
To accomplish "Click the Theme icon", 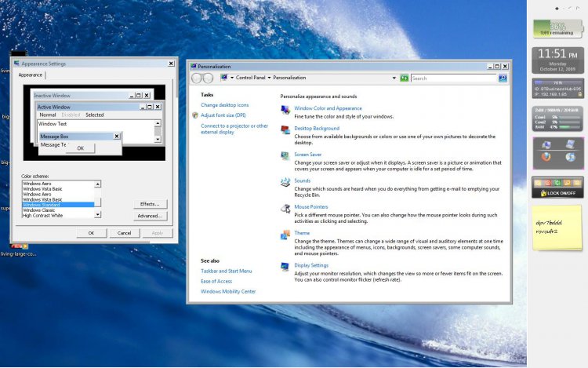I will 285,235.
